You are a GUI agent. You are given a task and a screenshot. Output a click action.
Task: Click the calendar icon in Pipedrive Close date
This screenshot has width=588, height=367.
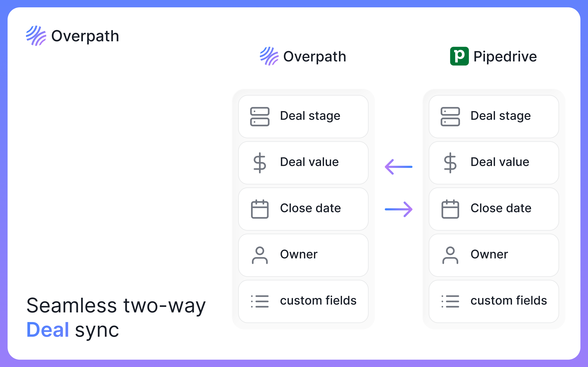click(x=450, y=209)
